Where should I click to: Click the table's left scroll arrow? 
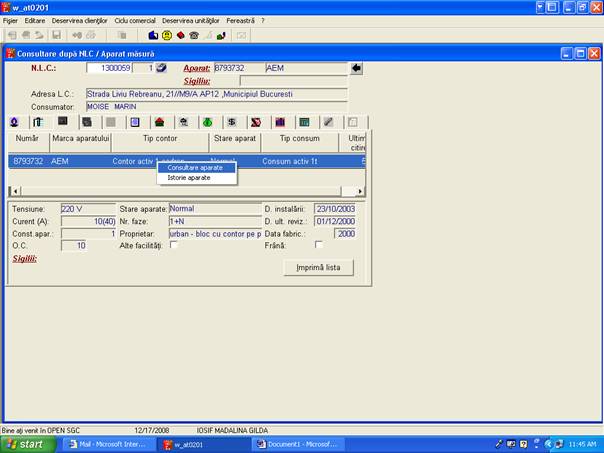click(x=15, y=191)
